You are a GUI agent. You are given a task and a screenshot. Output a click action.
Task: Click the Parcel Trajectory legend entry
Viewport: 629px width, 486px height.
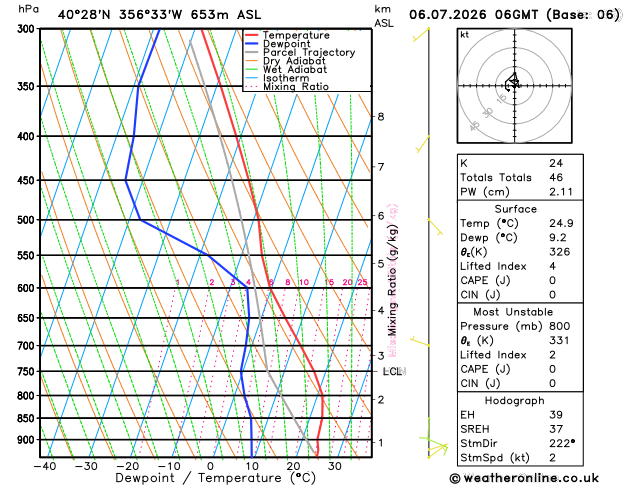tap(309, 53)
